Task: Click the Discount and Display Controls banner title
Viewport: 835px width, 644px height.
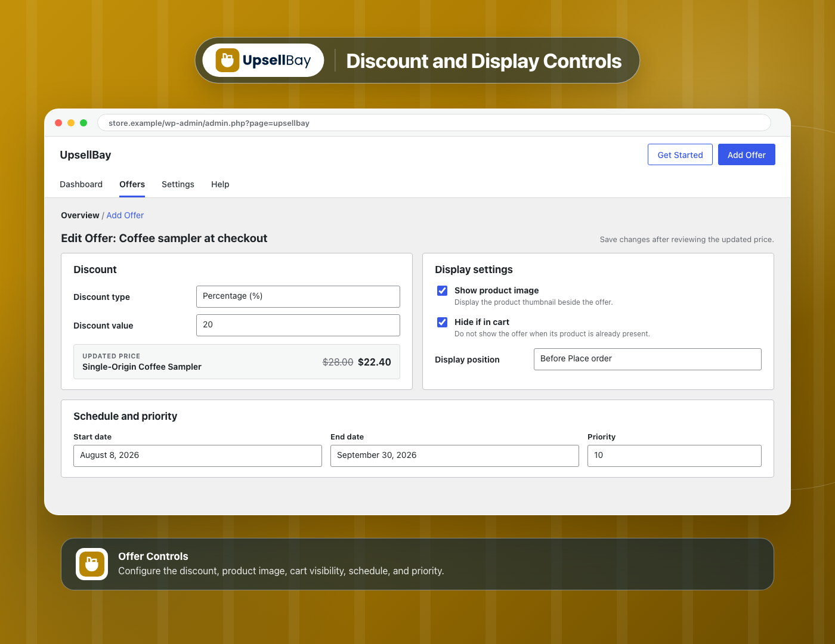Action: coord(484,61)
